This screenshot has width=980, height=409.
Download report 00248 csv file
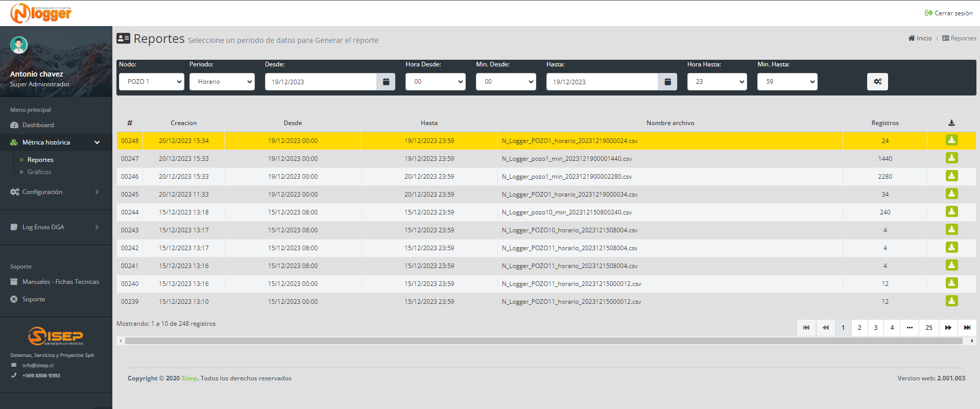tap(951, 140)
